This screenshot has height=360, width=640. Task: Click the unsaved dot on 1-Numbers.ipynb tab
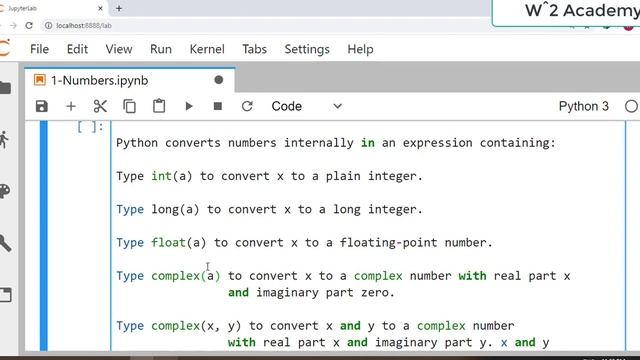coord(219,80)
